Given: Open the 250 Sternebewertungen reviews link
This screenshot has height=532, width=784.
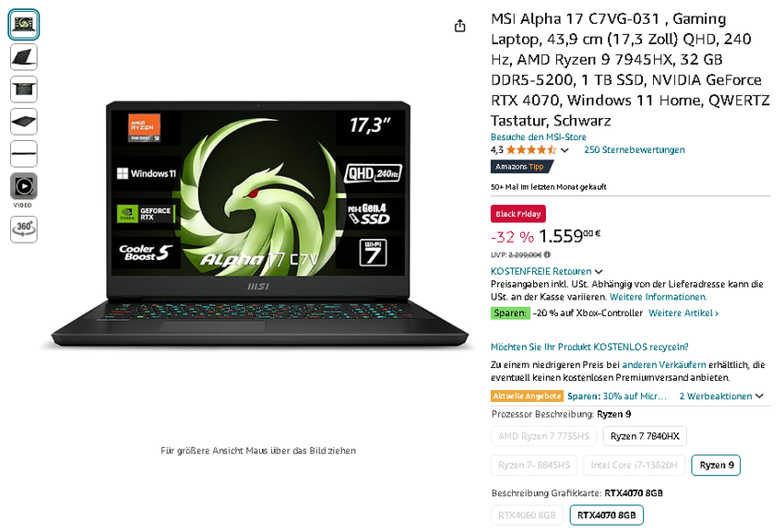Looking at the screenshot, I should pos(634,150).
